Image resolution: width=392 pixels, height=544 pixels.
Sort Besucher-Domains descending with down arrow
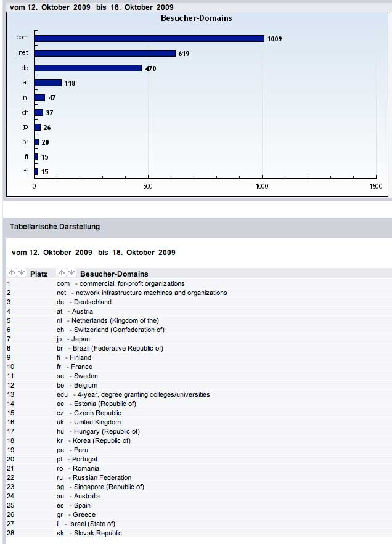[70, 273]
